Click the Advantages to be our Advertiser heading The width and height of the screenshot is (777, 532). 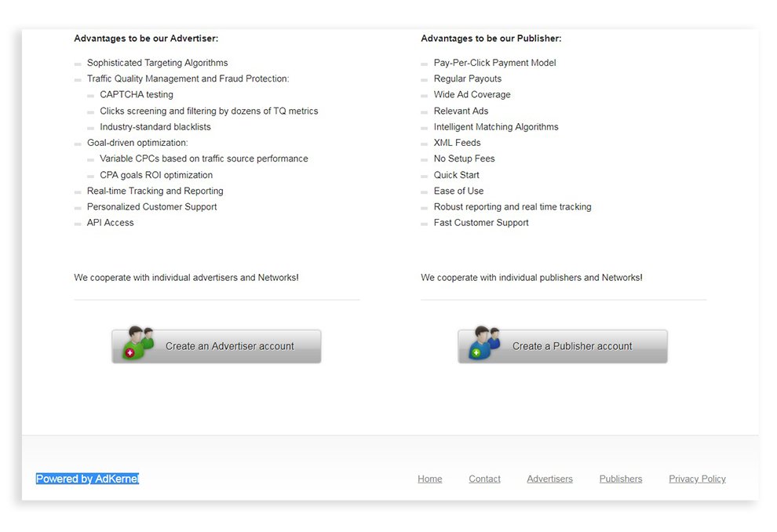[x=145, y=38]
